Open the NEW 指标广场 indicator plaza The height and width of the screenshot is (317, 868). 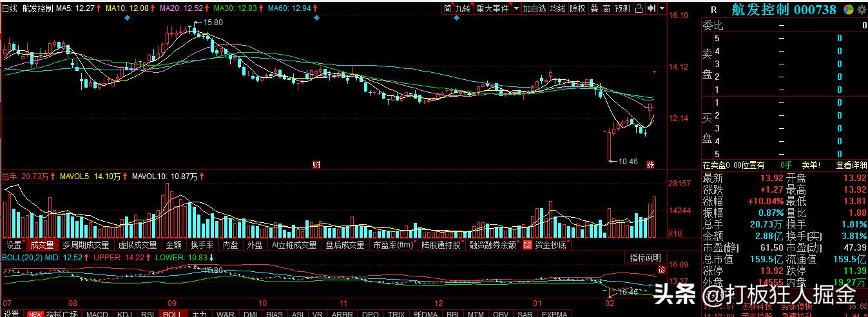[52, 314]
